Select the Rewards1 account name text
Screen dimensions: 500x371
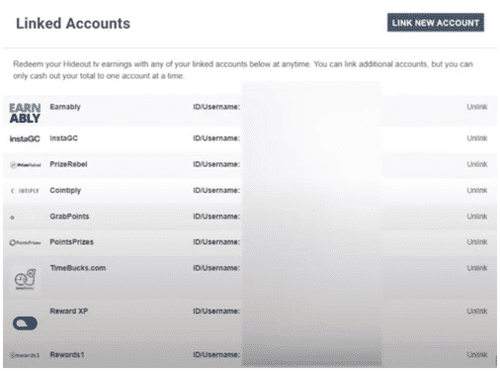click(67, 355)
